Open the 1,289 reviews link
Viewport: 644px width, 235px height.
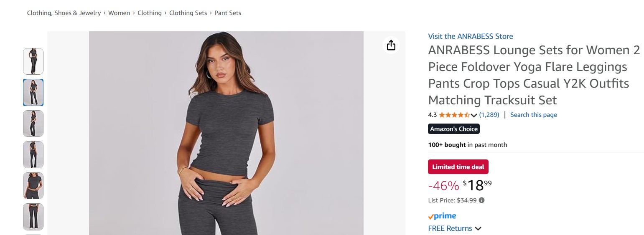tap(489, 115)
